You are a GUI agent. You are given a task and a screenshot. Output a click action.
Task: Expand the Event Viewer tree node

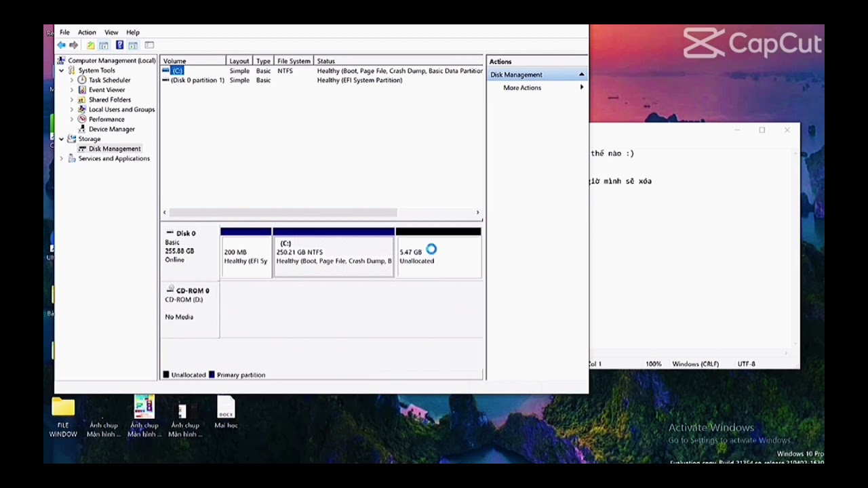tap(72, 89)
